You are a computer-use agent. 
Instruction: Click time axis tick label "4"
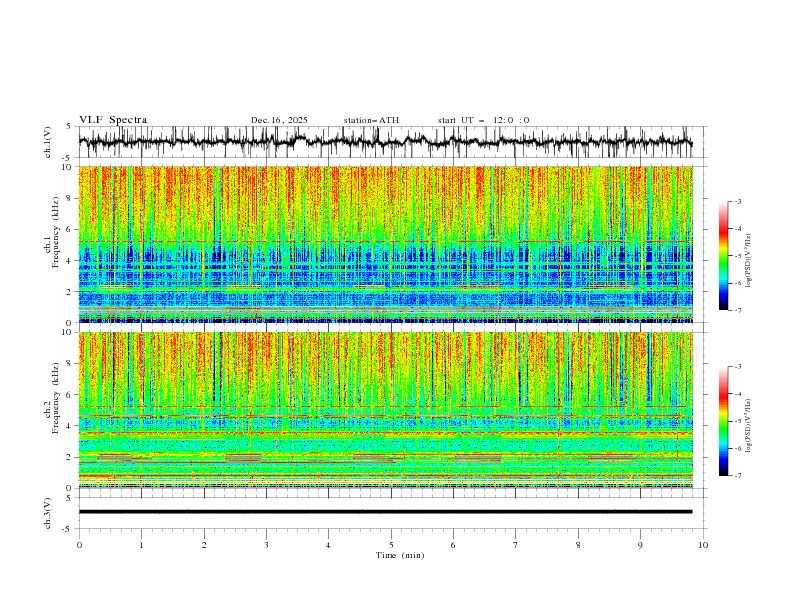pyautogui.click(x=328, y=545)
